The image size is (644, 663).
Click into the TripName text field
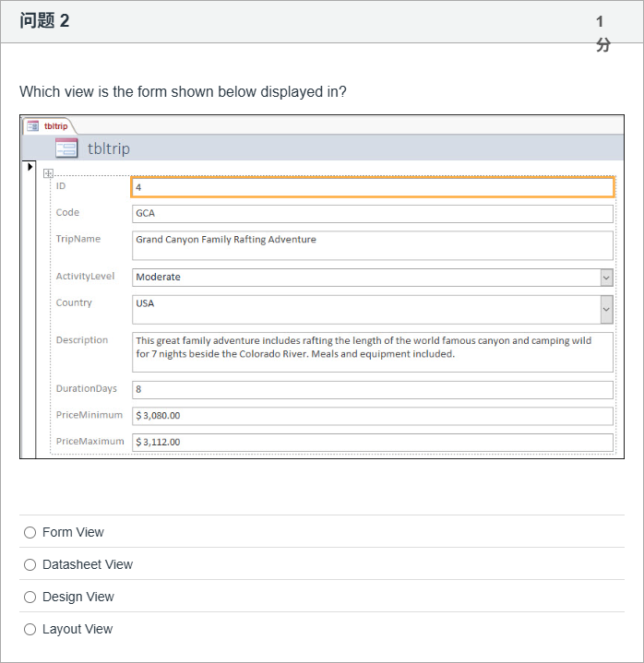pyautogui.click(x=372, y=245)
